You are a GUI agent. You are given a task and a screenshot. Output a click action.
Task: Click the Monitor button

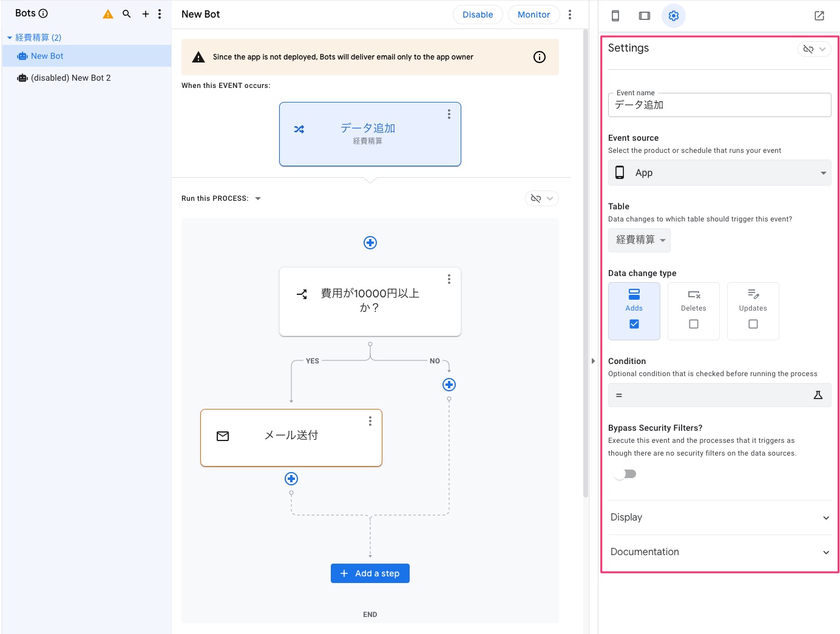(x=533, y=14)
